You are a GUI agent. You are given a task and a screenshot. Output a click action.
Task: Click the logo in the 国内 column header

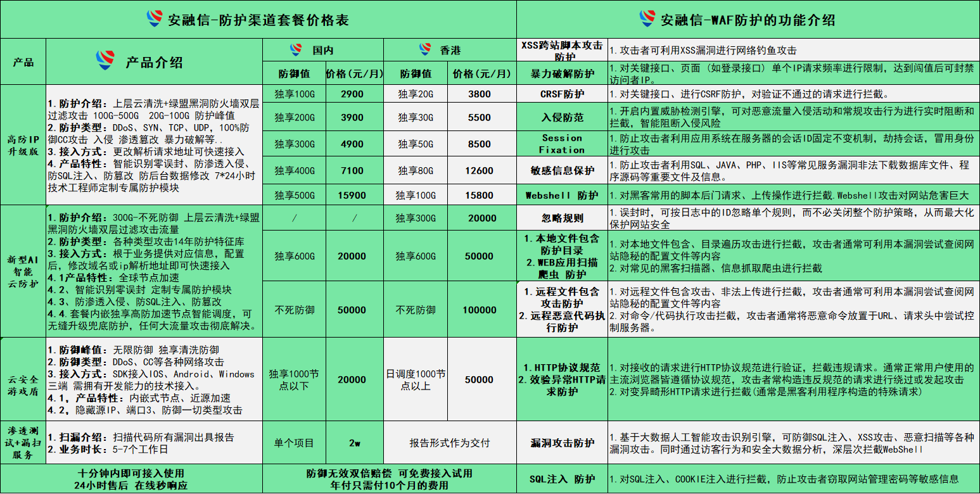[x=295, y=47]
